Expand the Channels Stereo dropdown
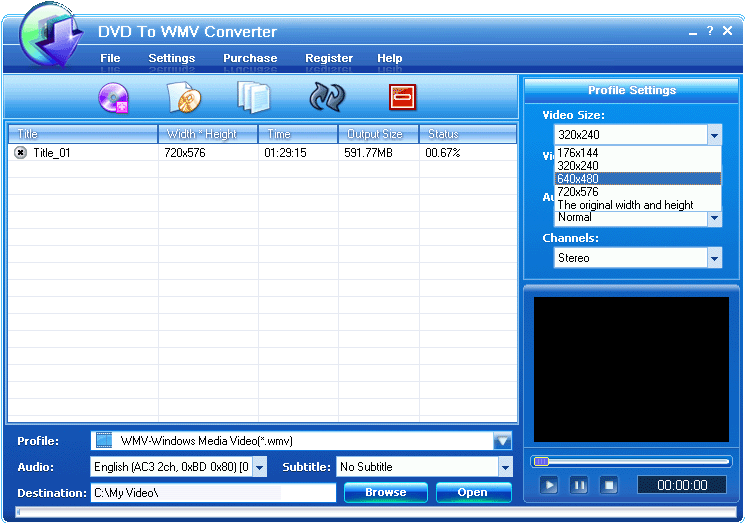The image size is (745, 523). click(x=714, y=258)
